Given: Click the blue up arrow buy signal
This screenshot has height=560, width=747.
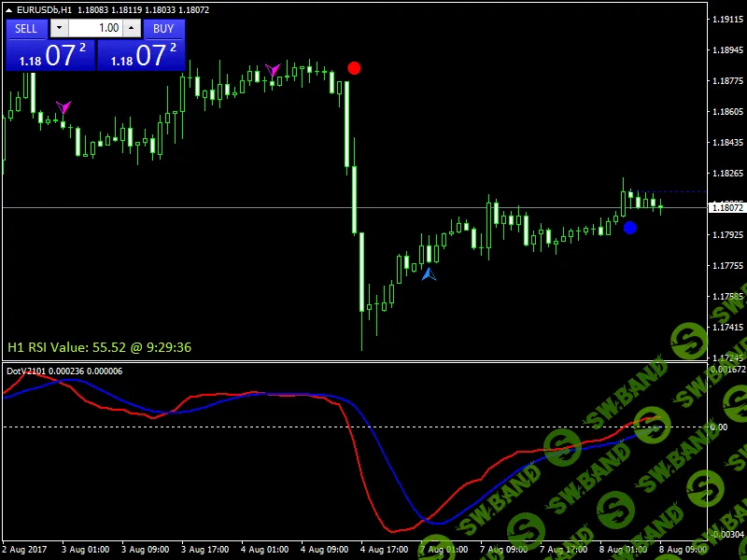Looking at the screenshot, I should (x=428, y=273).
